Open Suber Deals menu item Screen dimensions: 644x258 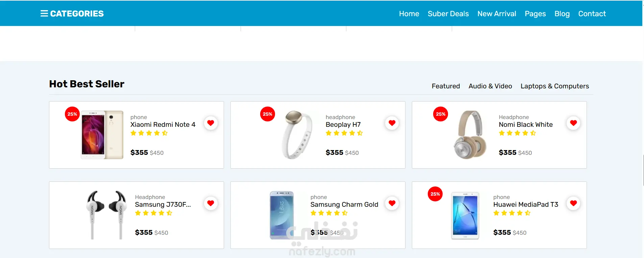pos(448,14)
